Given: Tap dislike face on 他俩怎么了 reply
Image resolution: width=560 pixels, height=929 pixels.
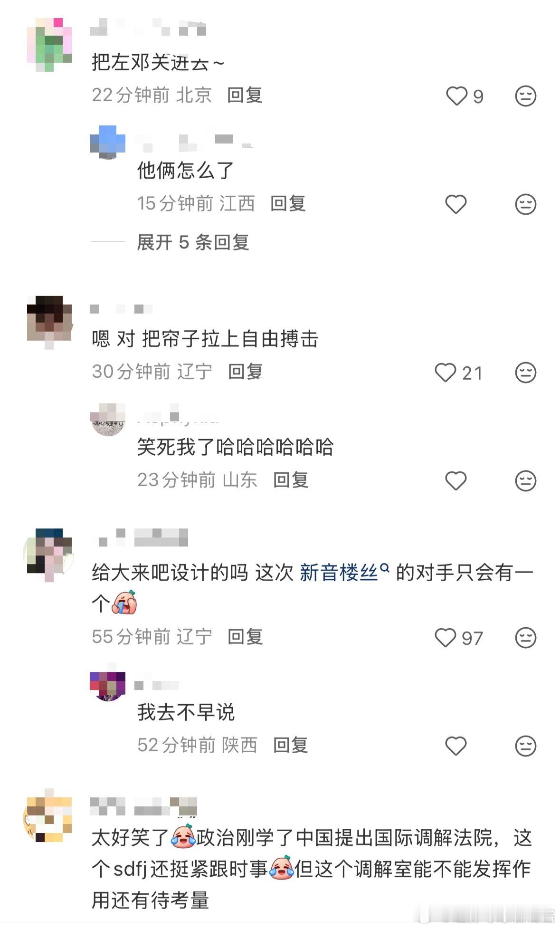Looking at the screenshot, I should click(x=525, y=204).
